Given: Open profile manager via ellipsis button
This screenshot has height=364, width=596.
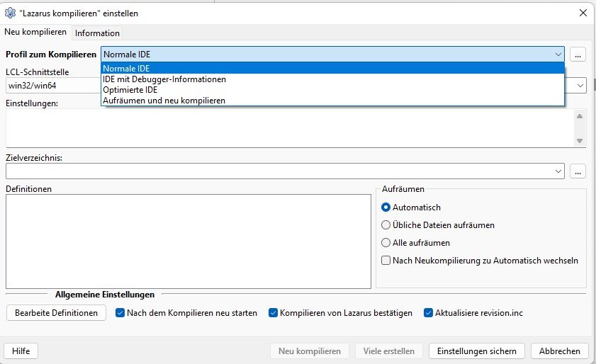Looking at the screenshot, I should (578, 55).
